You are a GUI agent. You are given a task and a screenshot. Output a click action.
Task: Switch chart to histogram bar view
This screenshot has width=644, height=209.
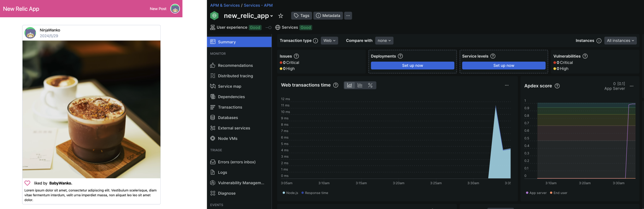(360, 85)
